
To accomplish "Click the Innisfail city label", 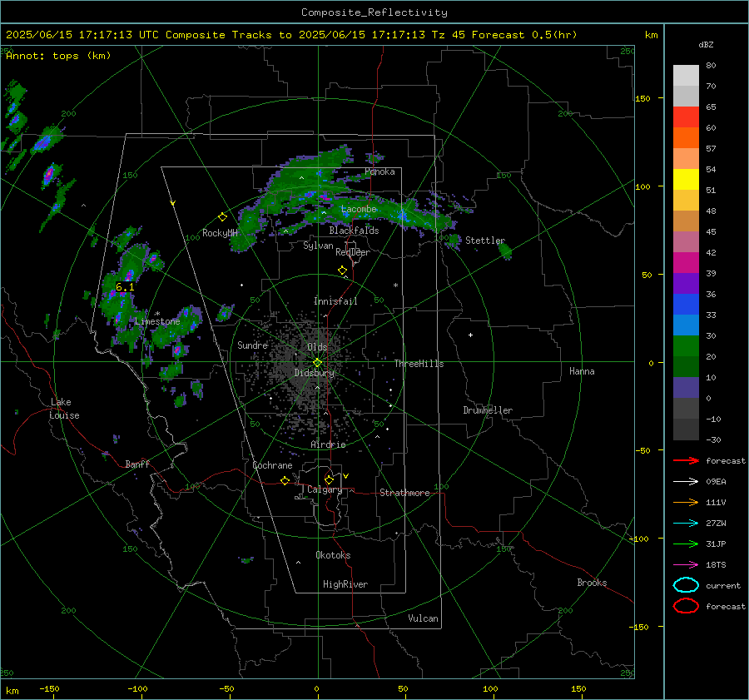I will click(335, 301).
